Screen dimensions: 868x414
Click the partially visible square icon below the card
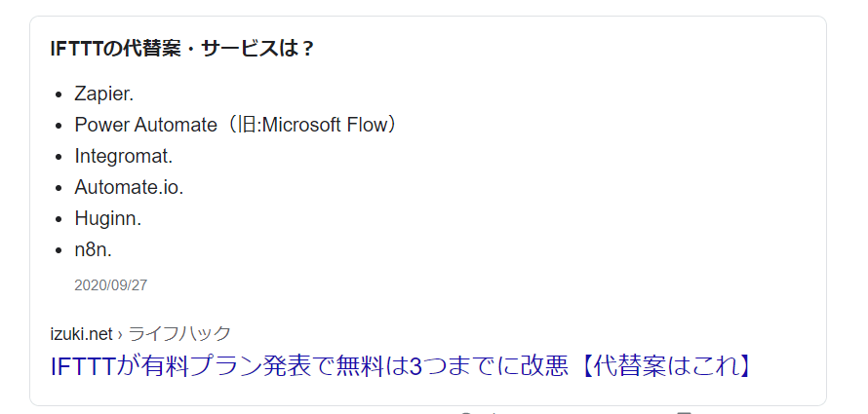[685, 412]
